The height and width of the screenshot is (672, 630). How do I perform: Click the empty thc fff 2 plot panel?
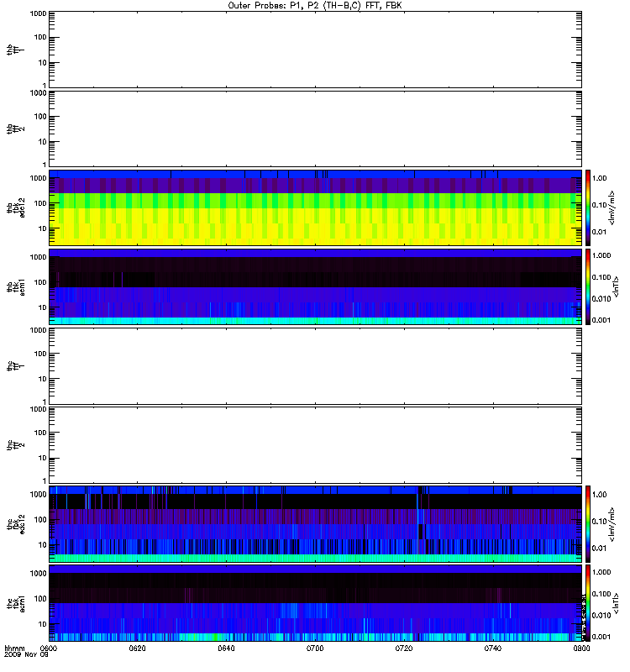click(x=316, y=445)
